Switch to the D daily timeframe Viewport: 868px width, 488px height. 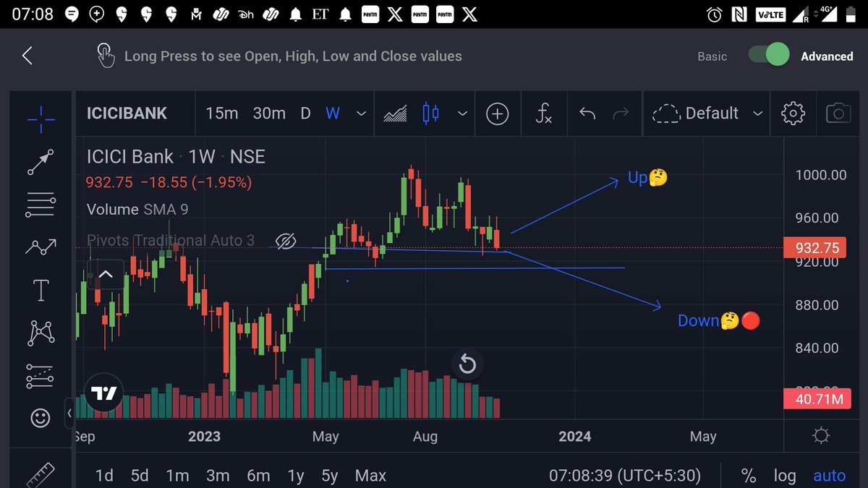point(305,114)
